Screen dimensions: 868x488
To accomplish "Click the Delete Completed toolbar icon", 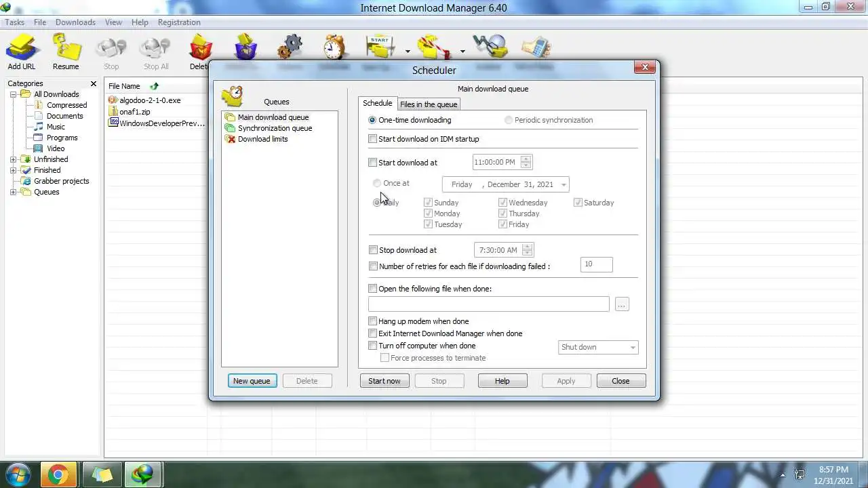I will [245, 47].
